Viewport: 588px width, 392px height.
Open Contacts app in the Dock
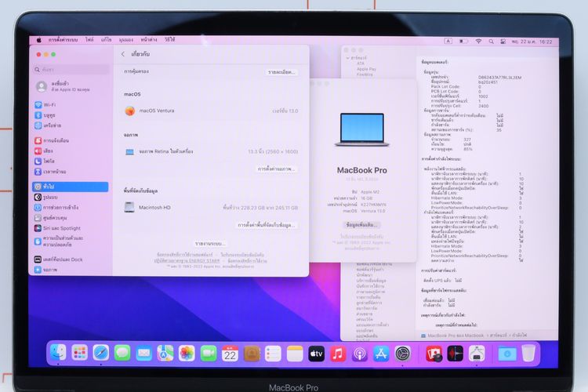pos(252,353)
